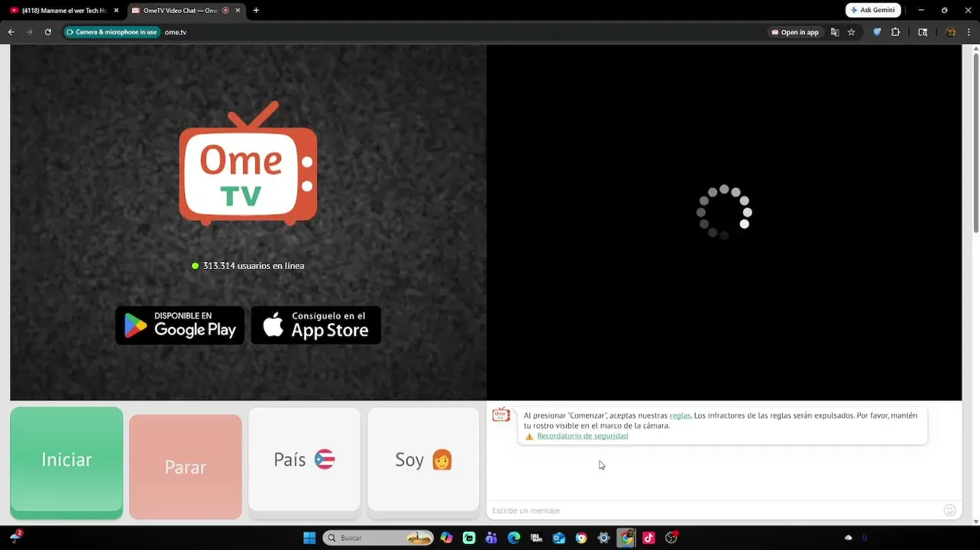Click the Open in app button
This screenshot has width=980, height=550.
click(795, 32)
